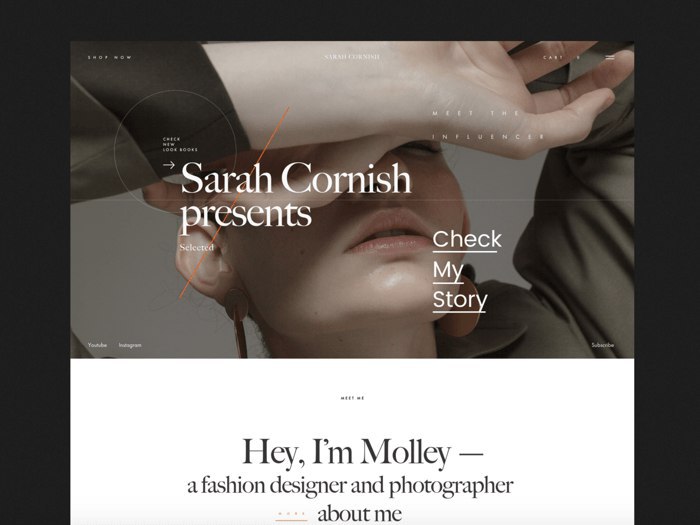Open the CART link in header
The height and width of the screenshot is (525, 700).
[553, 58]
